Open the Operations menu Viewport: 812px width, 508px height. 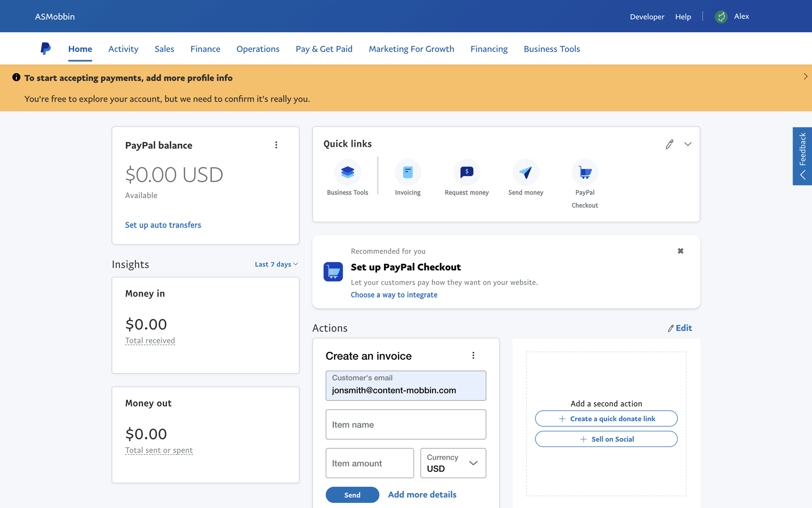click(x=258, y=49)
